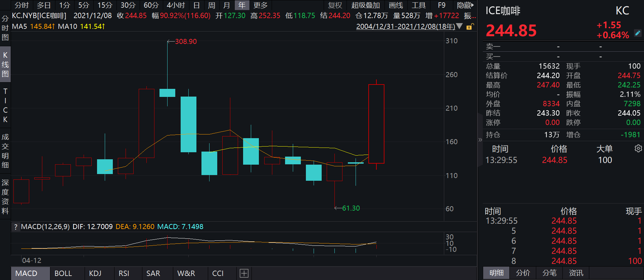Select the 多日 timeframe
Viewport: 644px width, 280px height.
click(44, 5)
